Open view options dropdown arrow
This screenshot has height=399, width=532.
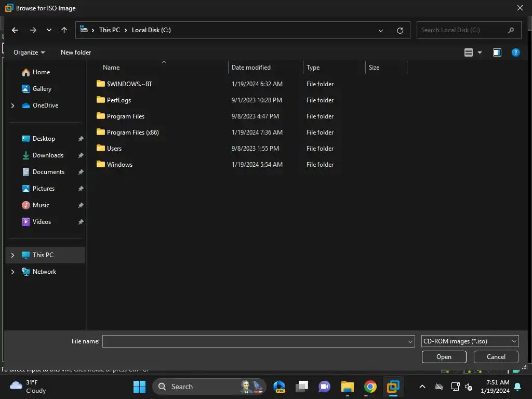coord(480,52)
